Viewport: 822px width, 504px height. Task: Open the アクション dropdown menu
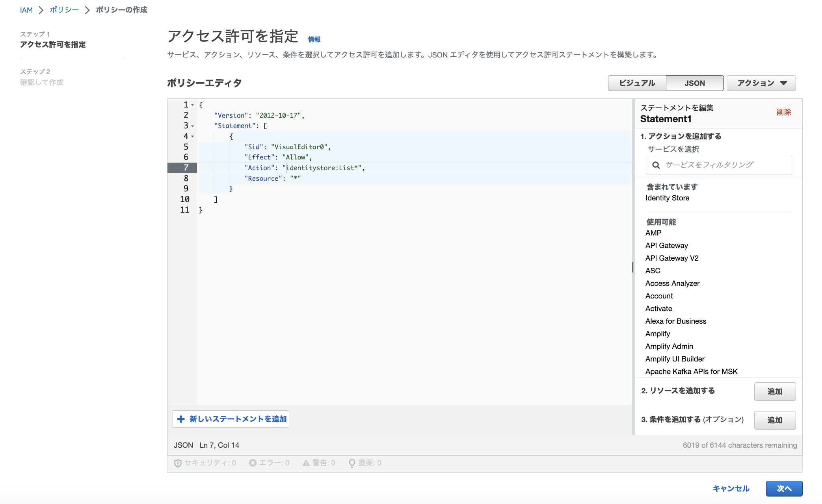(x=761, y=83)
